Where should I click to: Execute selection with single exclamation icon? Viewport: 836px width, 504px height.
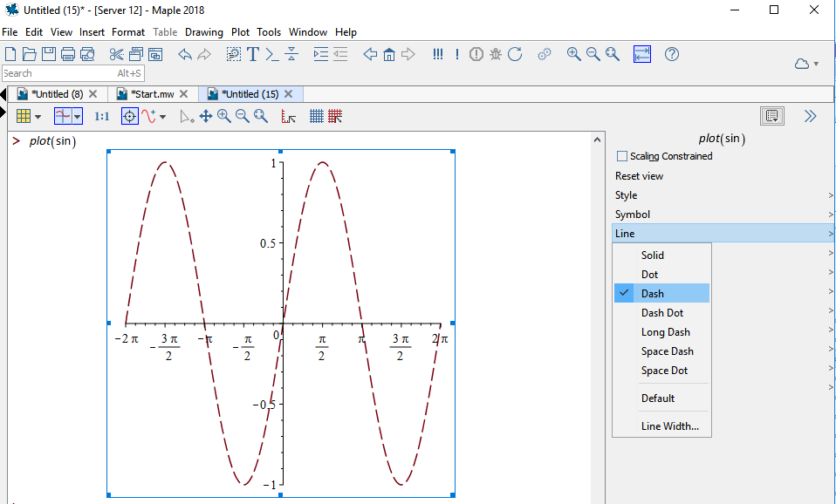457,54
